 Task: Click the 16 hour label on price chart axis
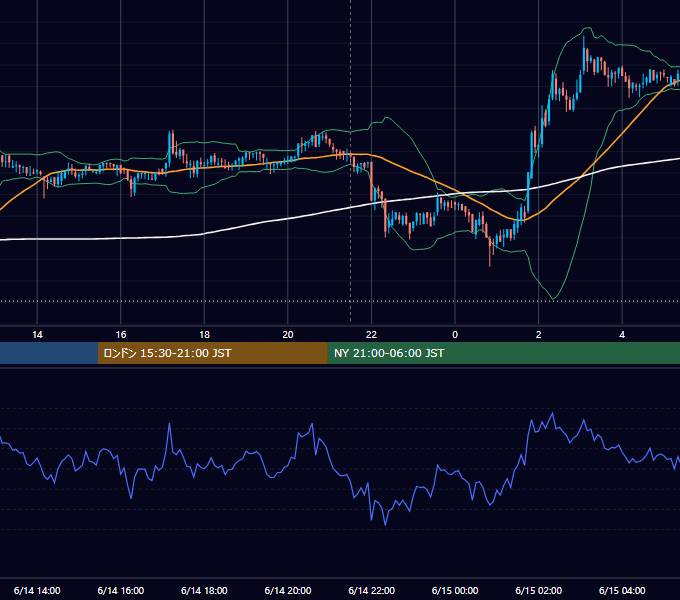[121, 335]
